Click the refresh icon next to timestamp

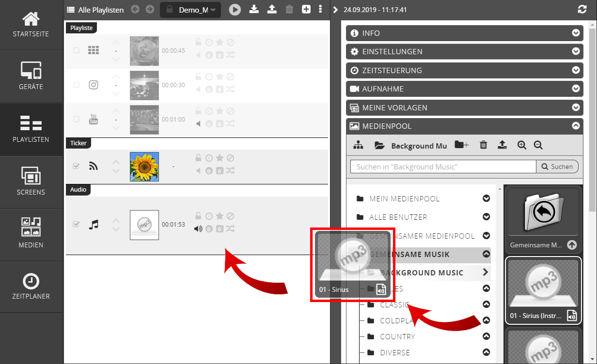[x=582, y=10]
